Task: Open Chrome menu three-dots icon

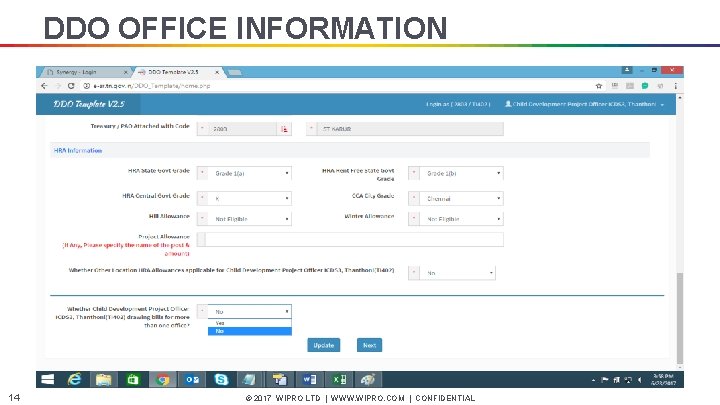Action: (675, 86)
